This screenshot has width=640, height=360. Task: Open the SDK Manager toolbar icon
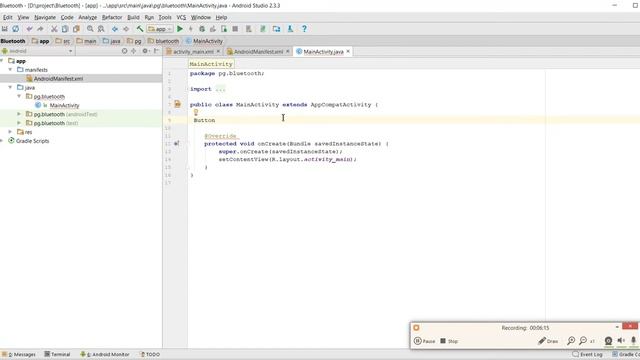pyautogui.click(x=290, y=29)
